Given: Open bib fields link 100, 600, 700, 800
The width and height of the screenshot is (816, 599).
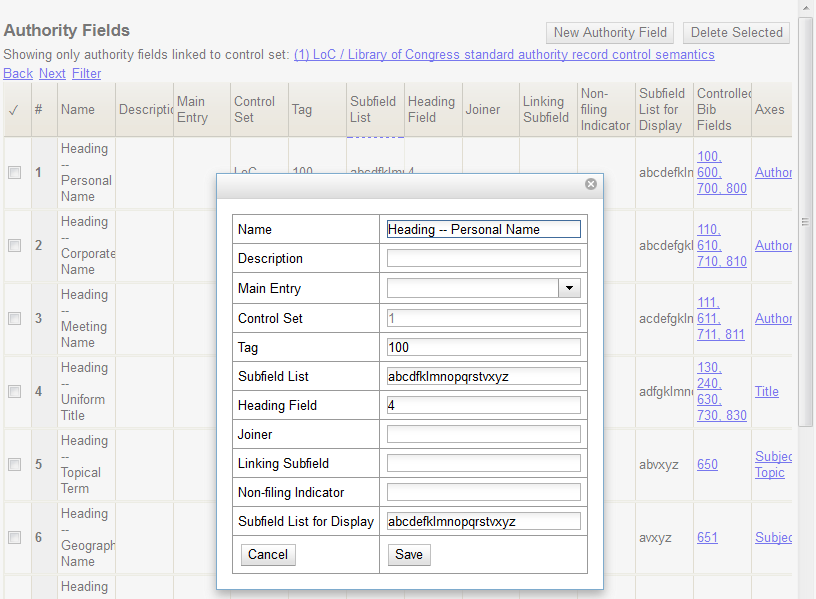Looking at the screenshot, I should coord(722,172).
